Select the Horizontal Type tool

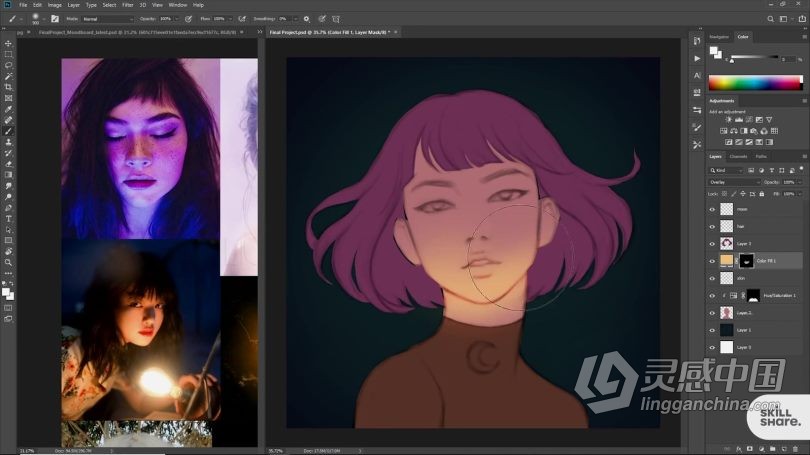[x=8, y=218]
